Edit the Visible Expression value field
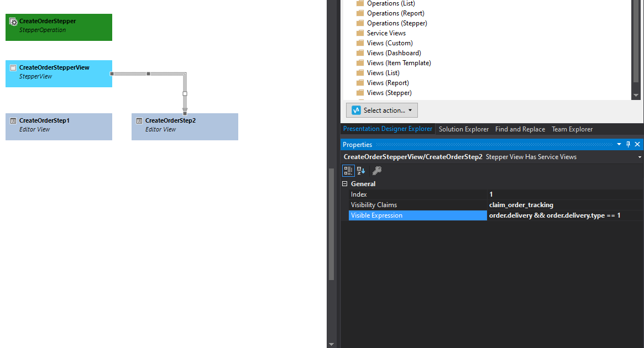The image size is (644, 348). click(x=565, y=215)
